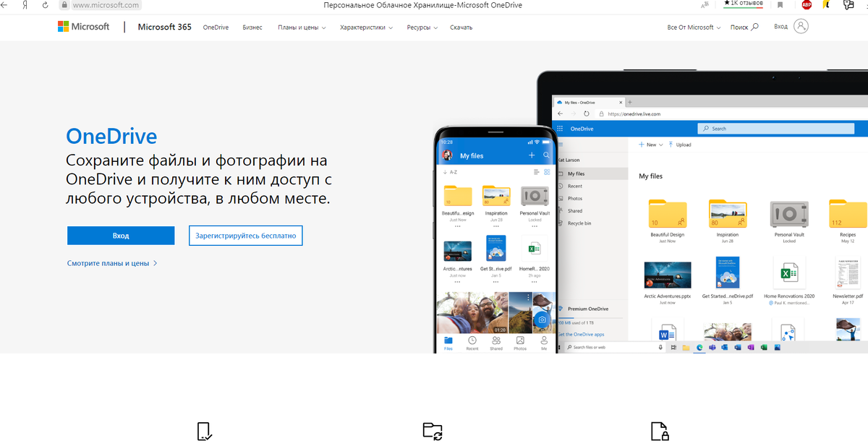Open the Microsoft 365 link
This screenshot has height=446, width=868.
(165, 27)
